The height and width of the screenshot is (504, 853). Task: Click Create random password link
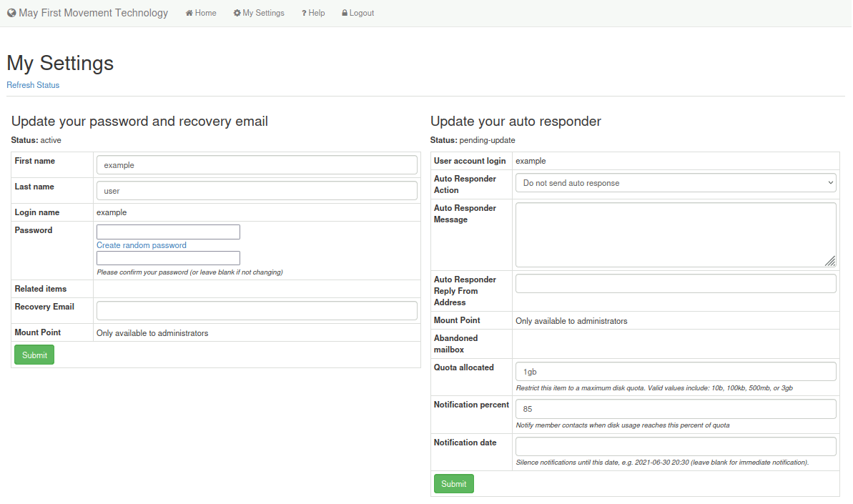pyautogui.click(x=142, y=245)
